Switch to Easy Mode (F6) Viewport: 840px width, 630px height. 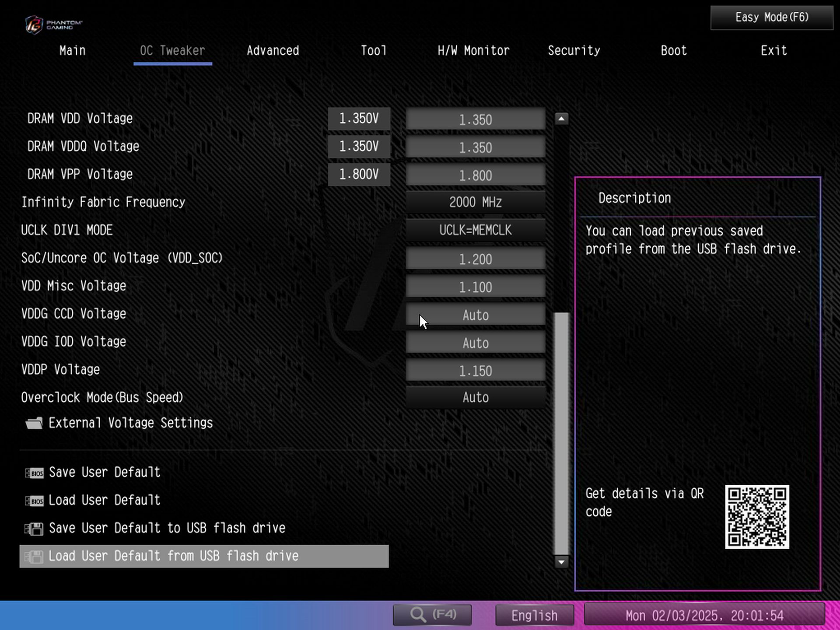[x=771, y=17]
